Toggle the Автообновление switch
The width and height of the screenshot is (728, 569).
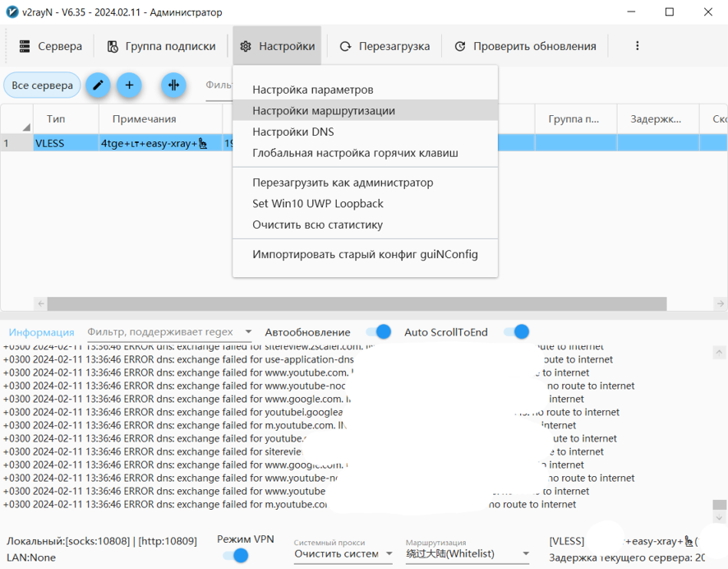378,332
